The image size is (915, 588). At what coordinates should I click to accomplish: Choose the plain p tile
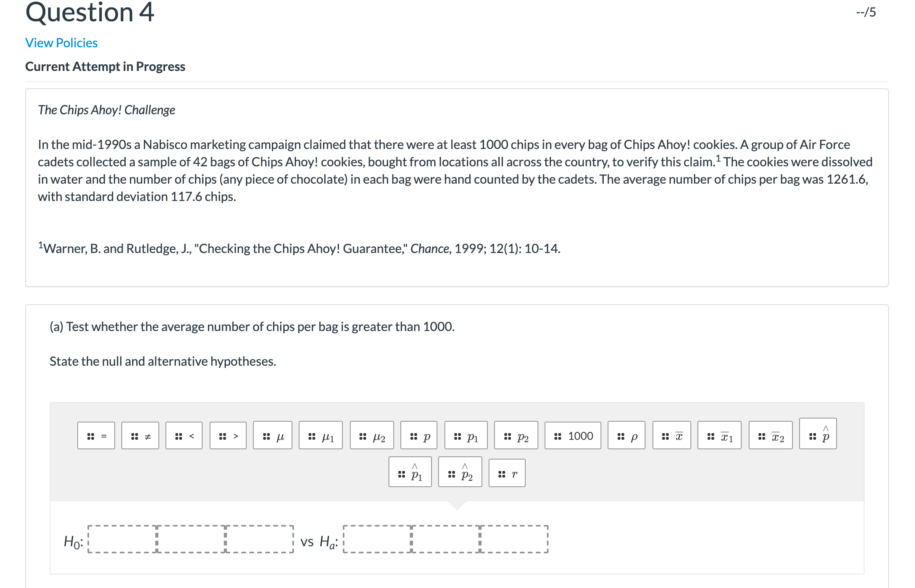point(419,435)
